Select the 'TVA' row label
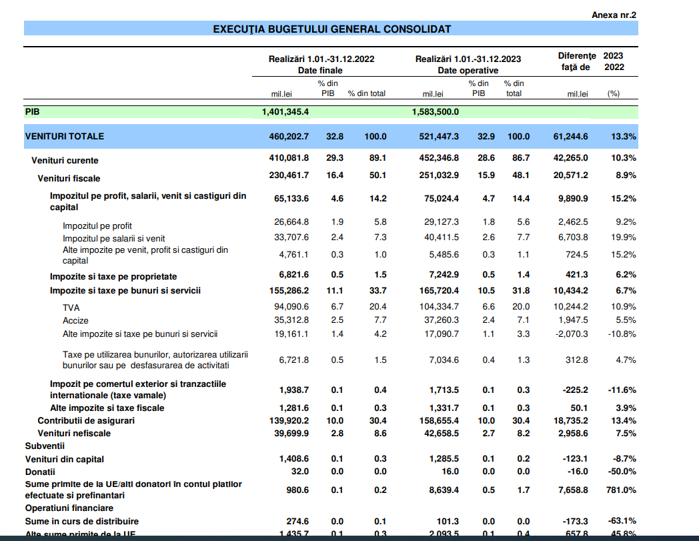This screenshot has height=541, width=699. click(x=71, y=306)
